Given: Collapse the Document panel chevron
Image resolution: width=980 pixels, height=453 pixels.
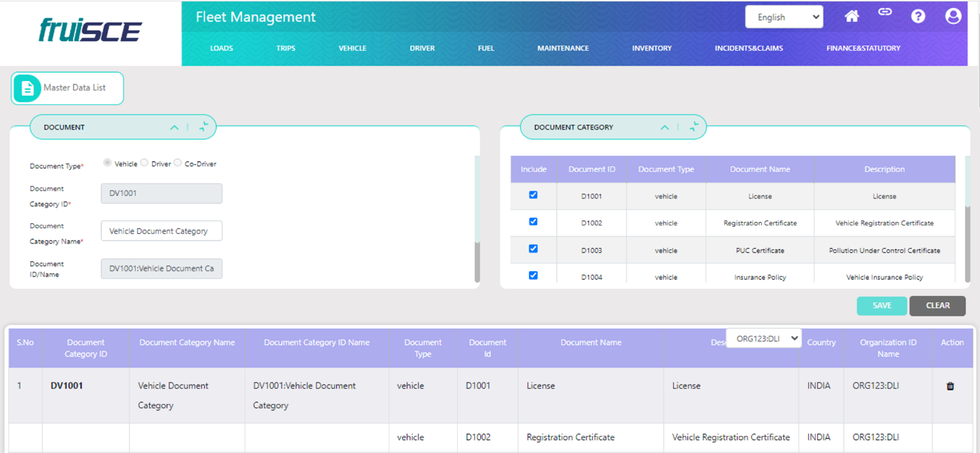Looking at the screenshot, I should tap(174, 127).
